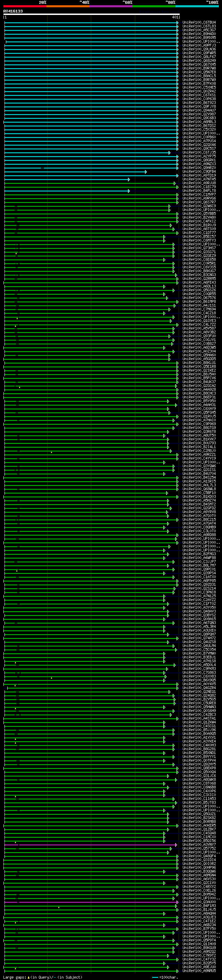Click hit label UniRef100_Q5N7E8

pos(199,72)
